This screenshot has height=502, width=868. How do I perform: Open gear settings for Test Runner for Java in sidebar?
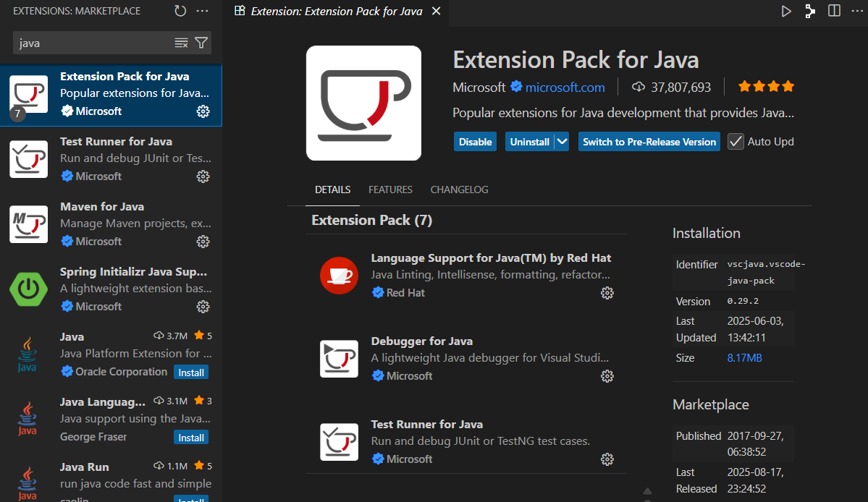203,176
